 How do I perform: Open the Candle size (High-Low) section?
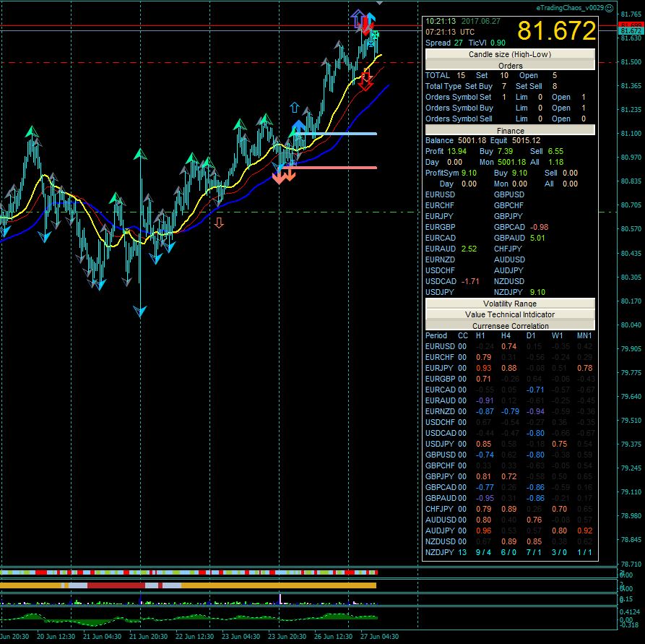pyautogui.click(x=510, y=54)
